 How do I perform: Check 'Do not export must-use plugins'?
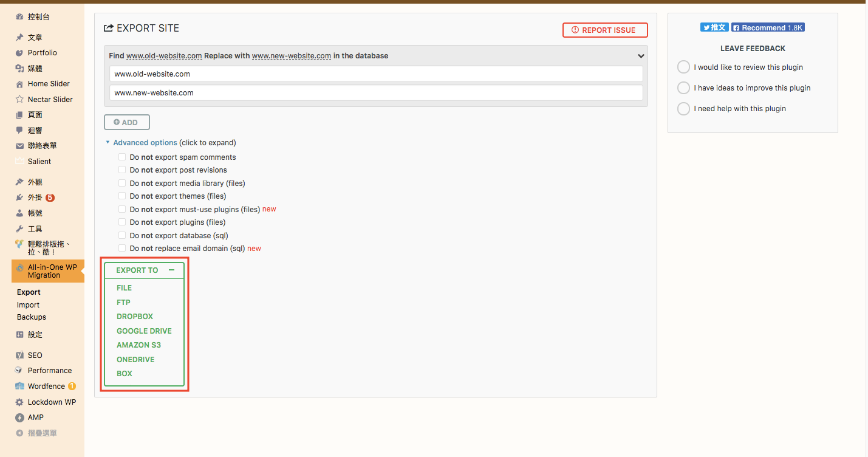[x=122, y=209]
